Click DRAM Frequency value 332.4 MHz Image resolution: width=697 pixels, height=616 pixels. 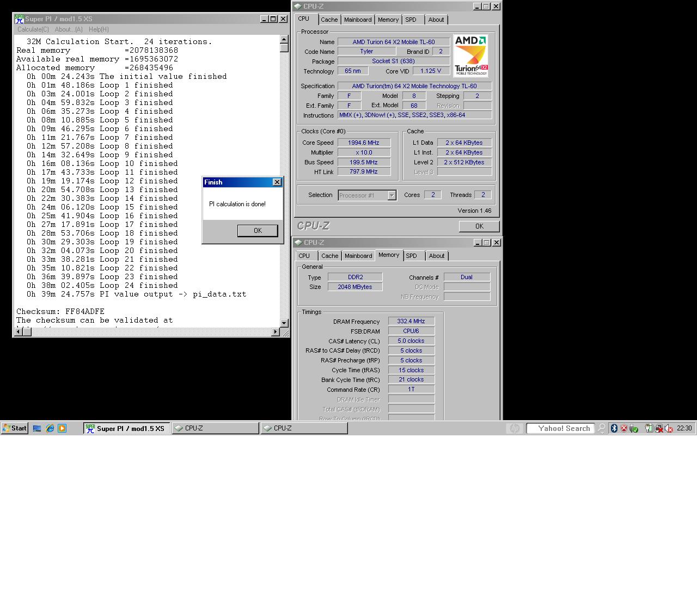pyautogui.click(x=411, y=322)
